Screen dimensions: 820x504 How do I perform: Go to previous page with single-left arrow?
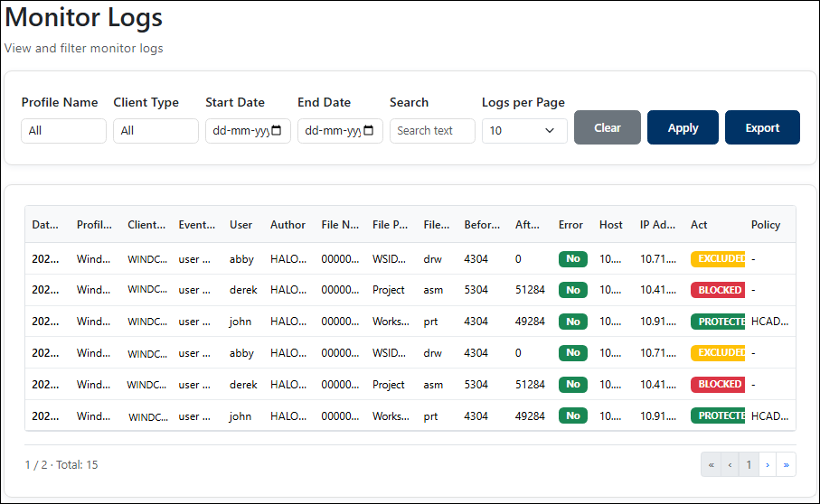click(x=730, y=464)
